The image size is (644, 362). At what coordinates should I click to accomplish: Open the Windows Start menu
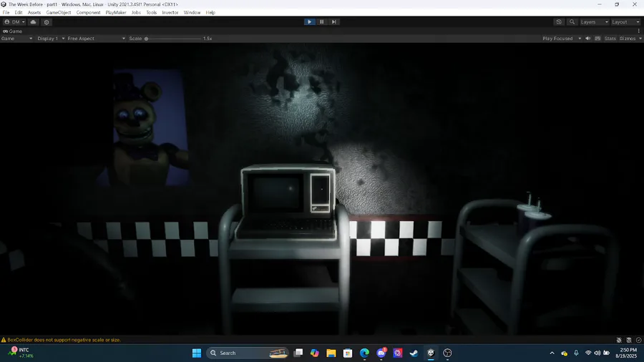(197, 353)
